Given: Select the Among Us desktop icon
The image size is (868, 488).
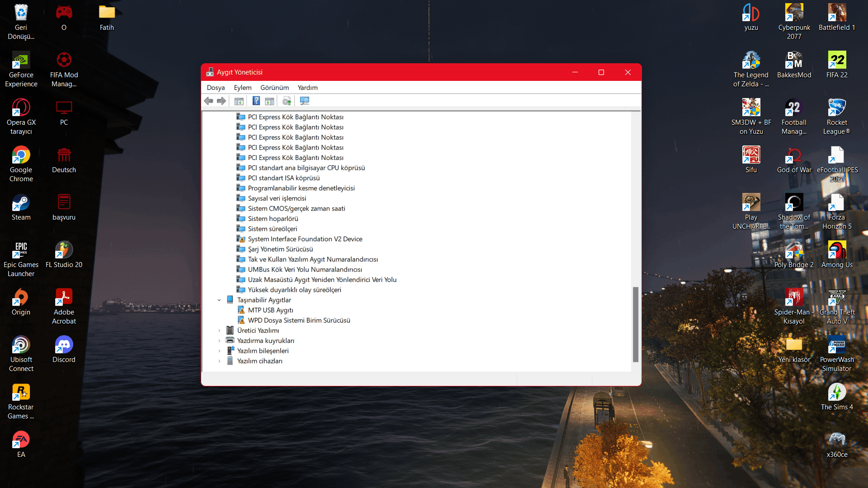Looking at the screenshot, I should 837,255.
